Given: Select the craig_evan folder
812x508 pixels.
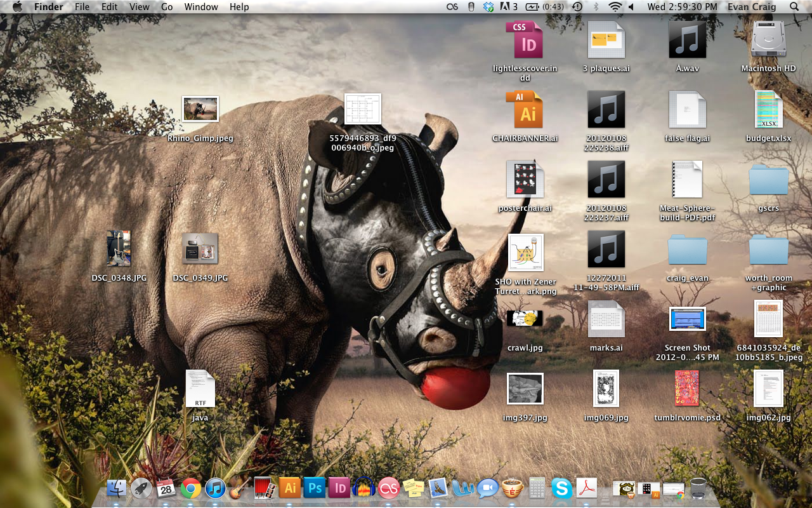Looking at the screenshot, I should coord(688,250).
